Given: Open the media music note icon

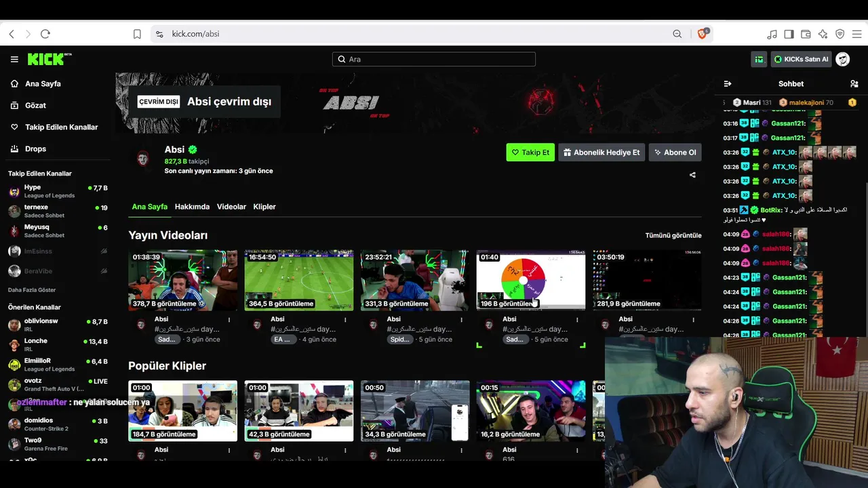Looking at the screenshot, I should click(772, 34).
